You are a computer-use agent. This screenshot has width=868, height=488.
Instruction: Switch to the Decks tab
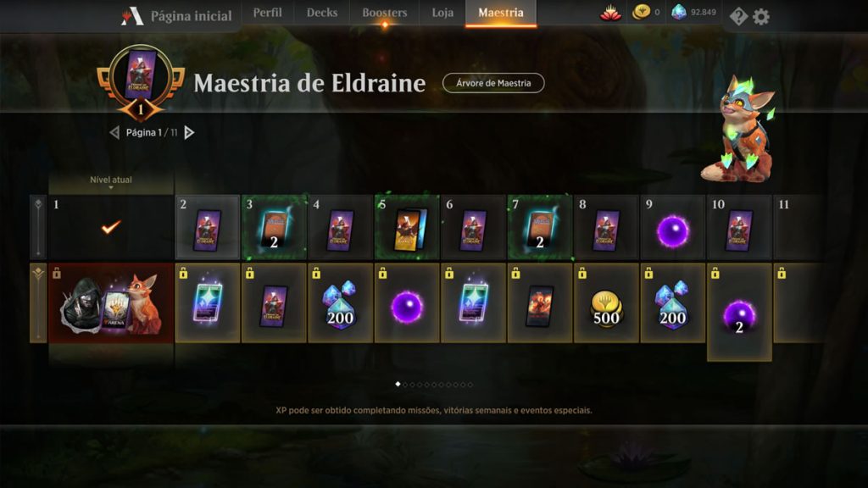(x=321, y=12)
